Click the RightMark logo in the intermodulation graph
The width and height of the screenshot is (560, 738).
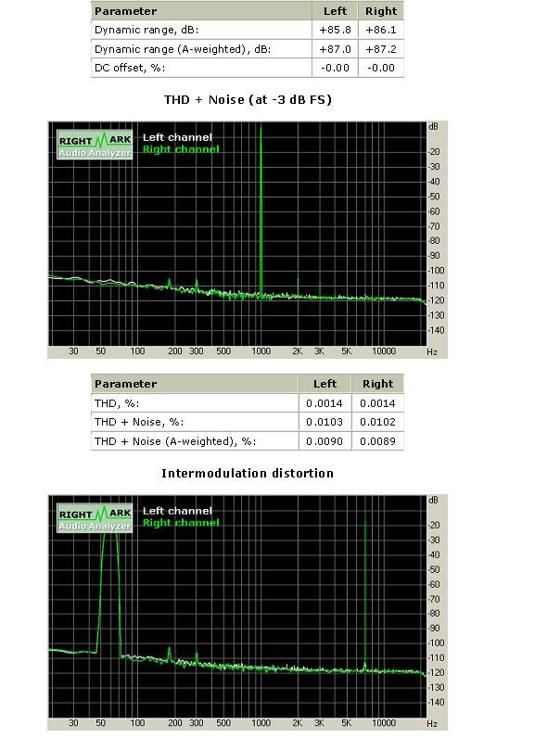(95, 517)
